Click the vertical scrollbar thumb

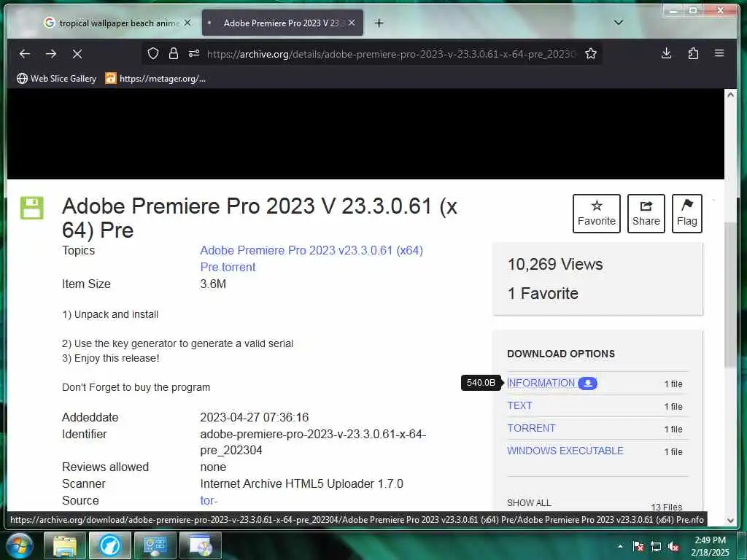pos(730,295)
